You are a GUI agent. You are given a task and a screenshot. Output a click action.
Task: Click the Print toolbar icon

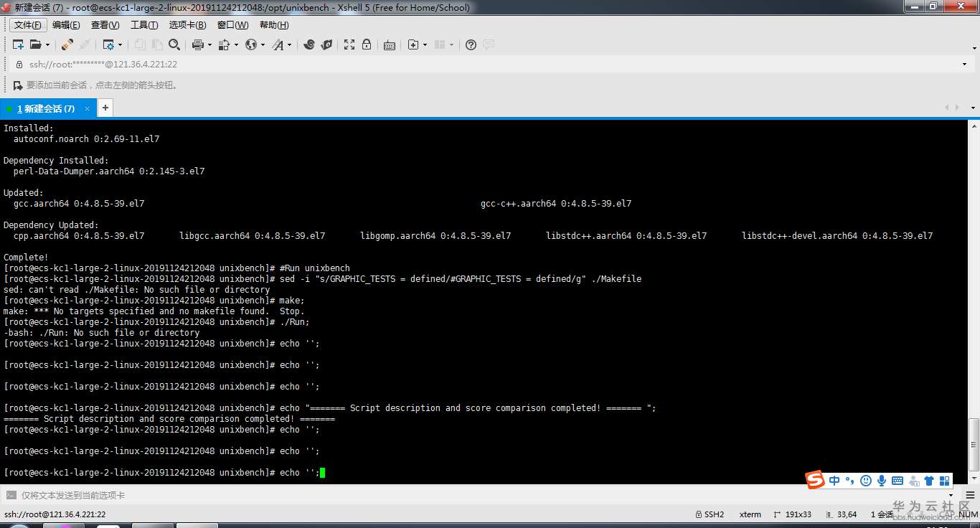198,44
